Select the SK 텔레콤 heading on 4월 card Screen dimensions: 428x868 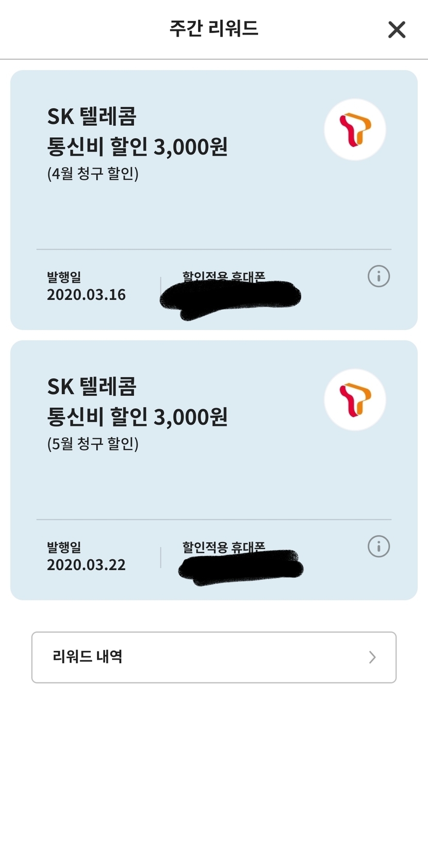[92, 116]
